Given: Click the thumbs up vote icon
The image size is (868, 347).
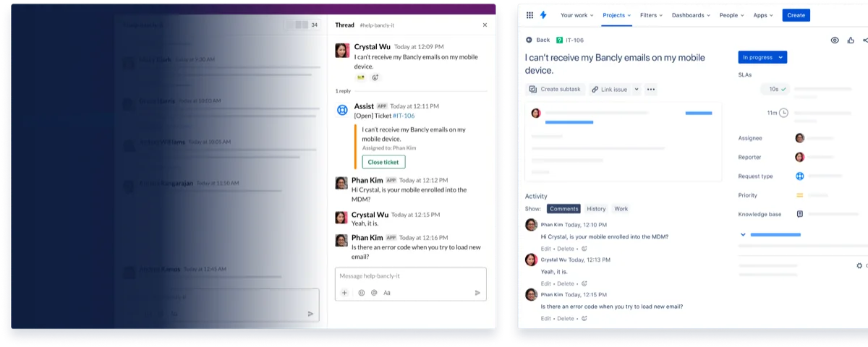Looking at the screenshot, I should click(x=851, y=40).
